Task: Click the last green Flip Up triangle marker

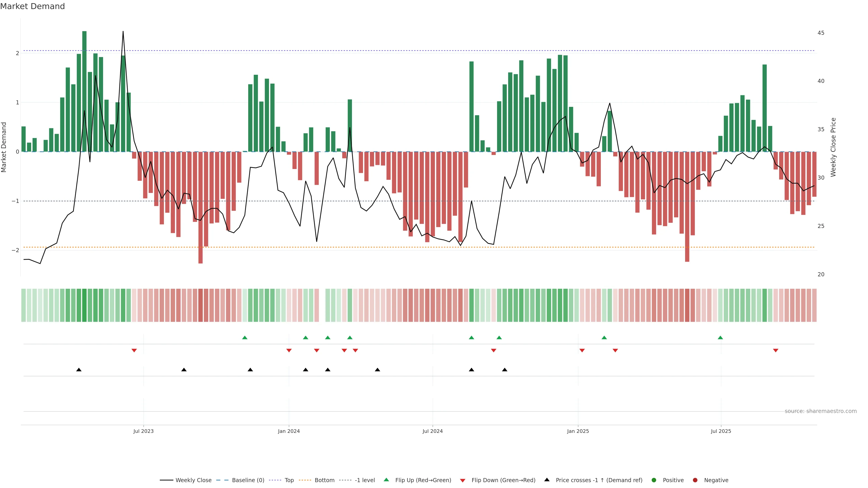Action: [720, 338]
